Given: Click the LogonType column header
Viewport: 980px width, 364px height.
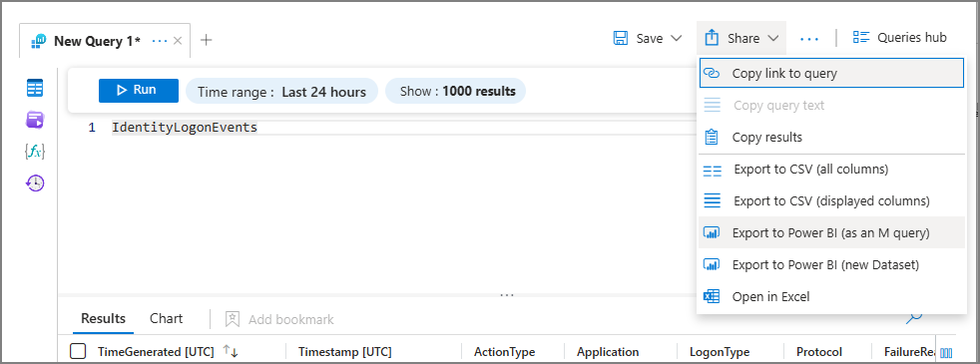Looking at the screenshot, I should [x=720, y=352].
